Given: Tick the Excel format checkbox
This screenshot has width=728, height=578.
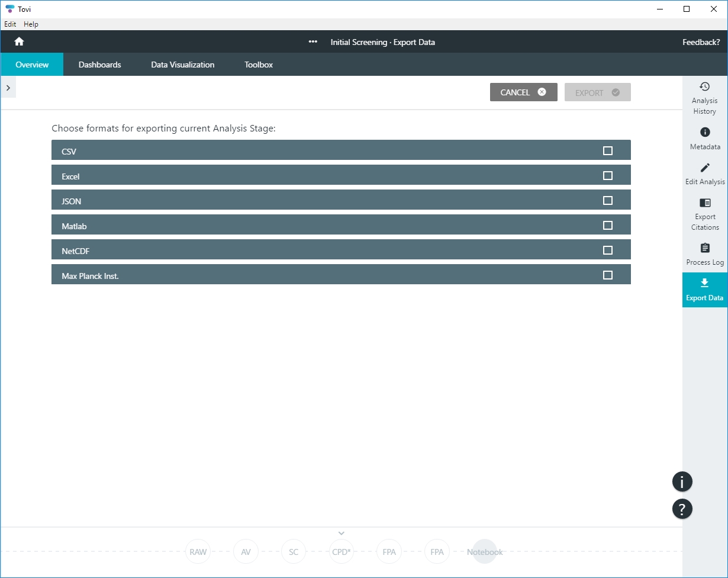Looking at the screenshot, I should [607, 176].
